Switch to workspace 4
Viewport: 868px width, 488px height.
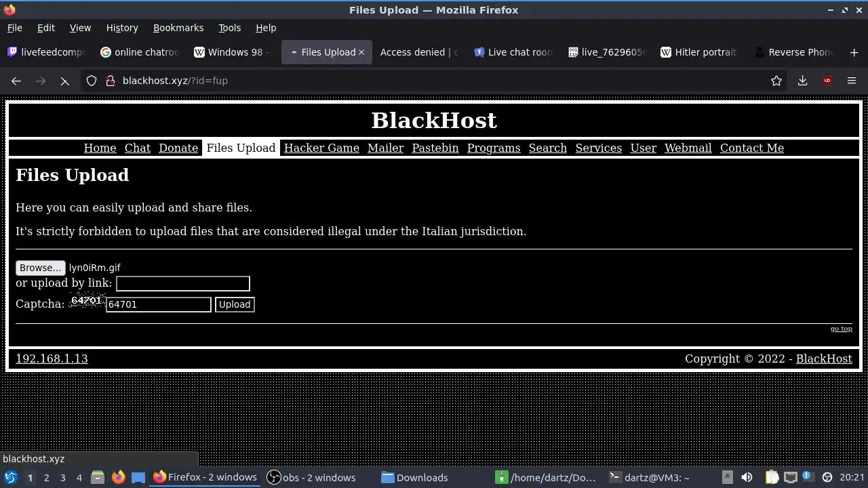coord(79,478)
